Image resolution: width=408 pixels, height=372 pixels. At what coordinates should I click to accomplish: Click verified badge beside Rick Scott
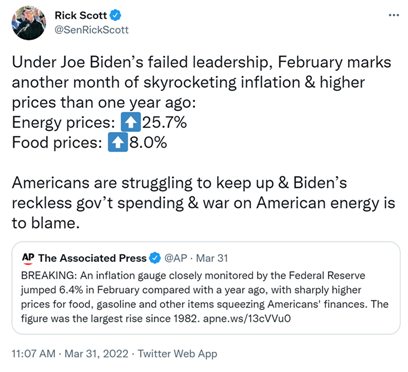coord(115,15)
